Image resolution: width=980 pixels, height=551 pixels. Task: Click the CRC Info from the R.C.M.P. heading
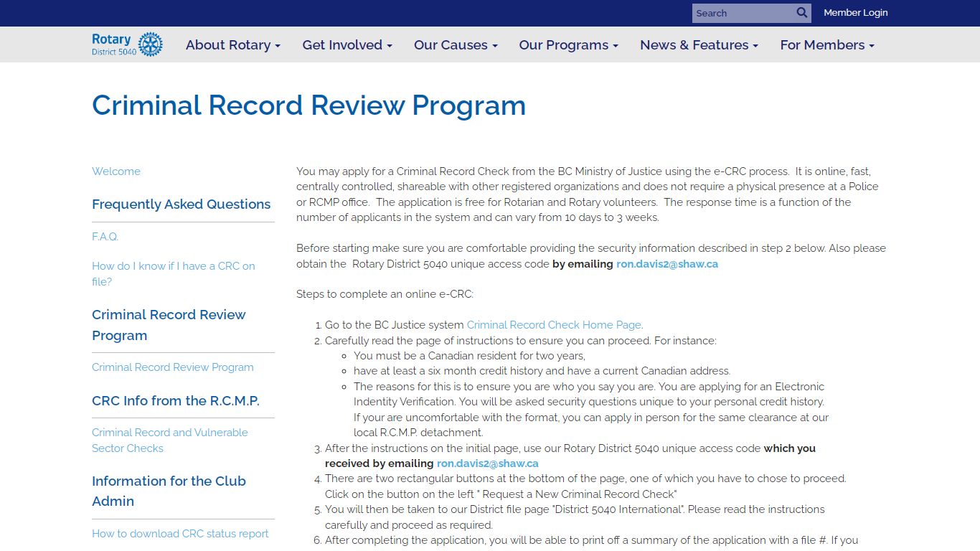coord(176,401)
